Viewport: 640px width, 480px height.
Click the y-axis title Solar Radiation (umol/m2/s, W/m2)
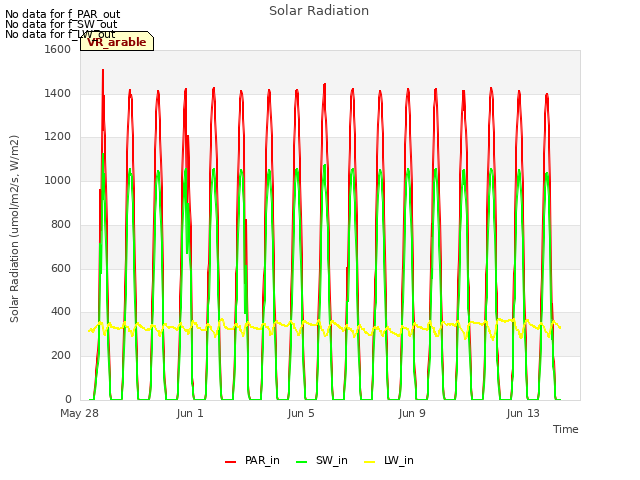click(x=14, y=229)
